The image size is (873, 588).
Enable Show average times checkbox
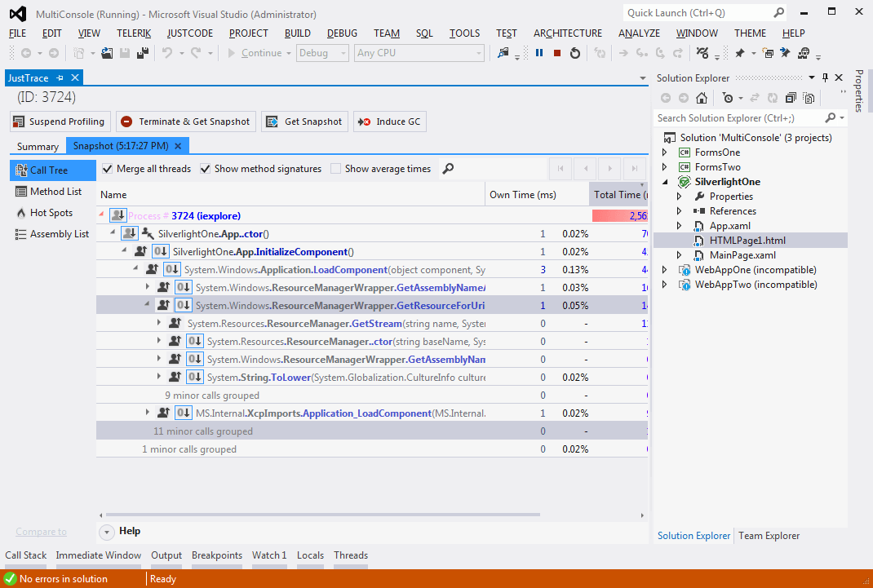click(335, 169)
